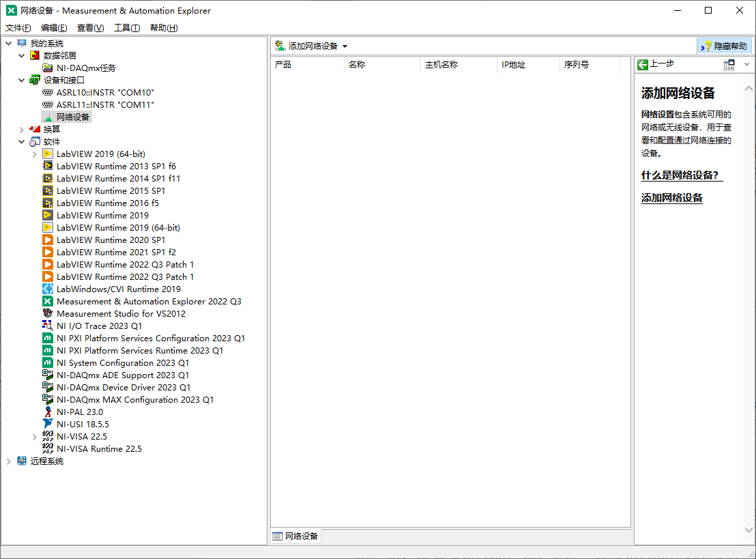
Task: Open the 查看(V) menu
Action: [x=90, y=28]
